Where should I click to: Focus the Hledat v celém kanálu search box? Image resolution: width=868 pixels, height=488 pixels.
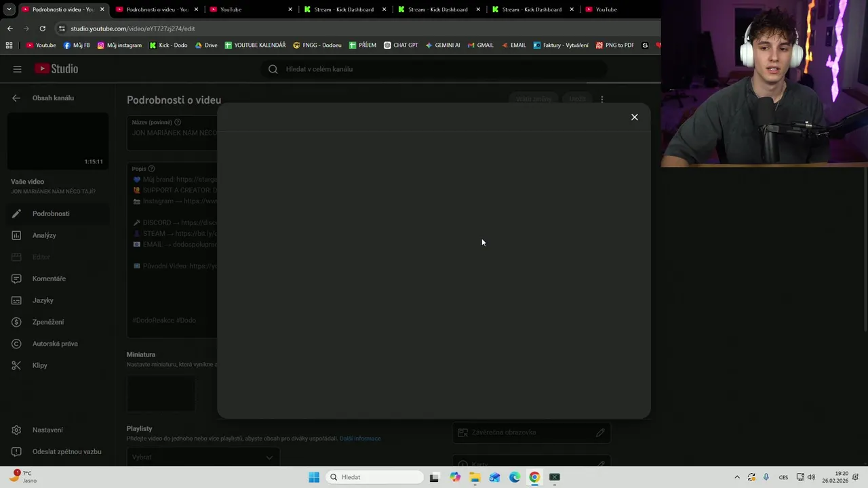434,69
